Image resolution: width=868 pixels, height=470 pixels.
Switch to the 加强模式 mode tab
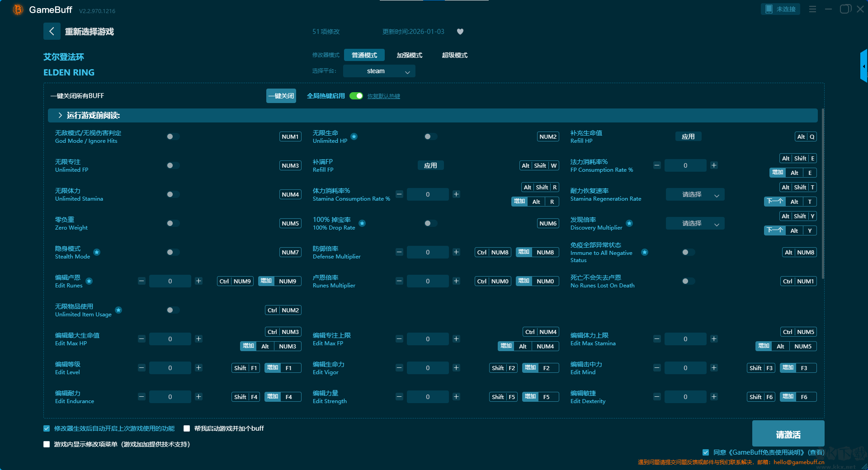click(409, 55)
